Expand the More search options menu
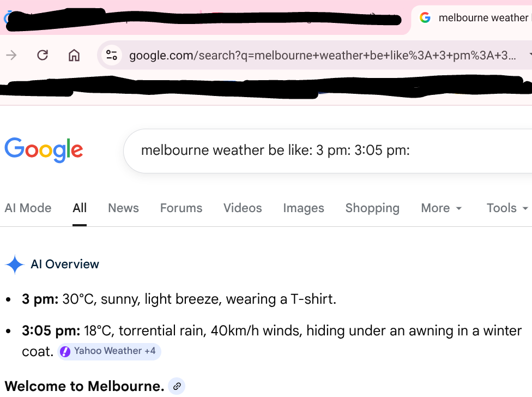 pos(442,208)
